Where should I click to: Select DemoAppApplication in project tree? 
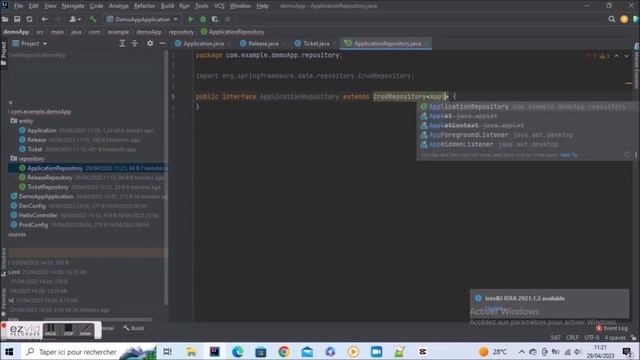[x=46, y=196]
